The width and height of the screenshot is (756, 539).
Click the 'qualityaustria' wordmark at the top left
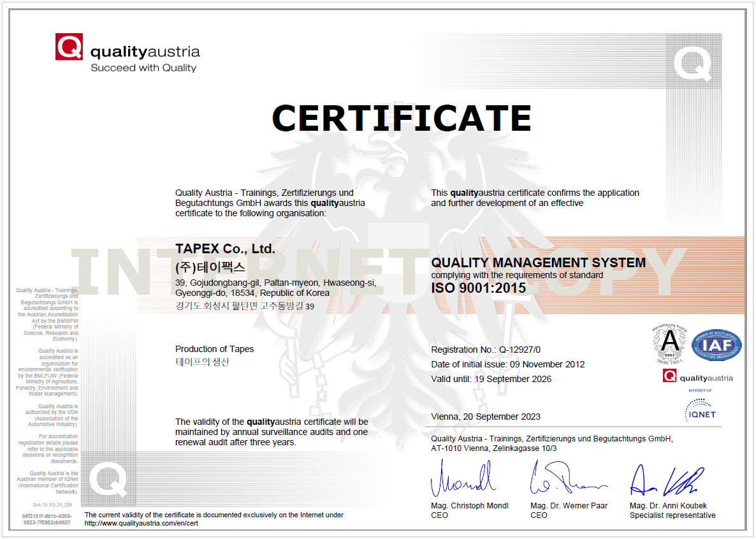pyautogui.click(x=145, y=52)
